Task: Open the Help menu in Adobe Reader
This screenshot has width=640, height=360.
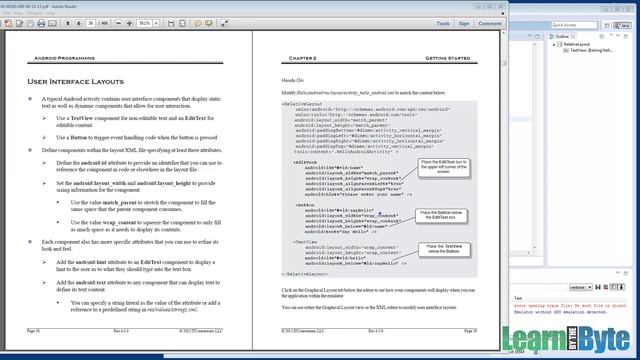Action: point(50,13)
